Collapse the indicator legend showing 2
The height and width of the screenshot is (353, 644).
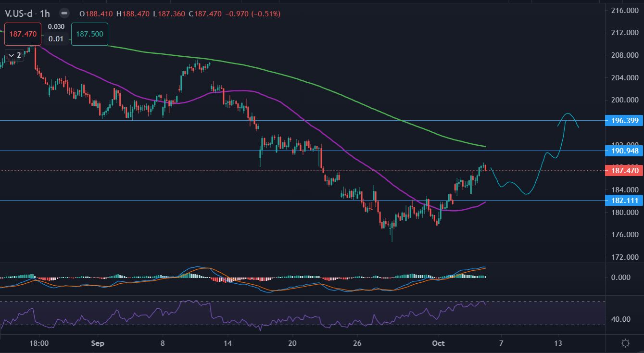click(x=14, y=55)
